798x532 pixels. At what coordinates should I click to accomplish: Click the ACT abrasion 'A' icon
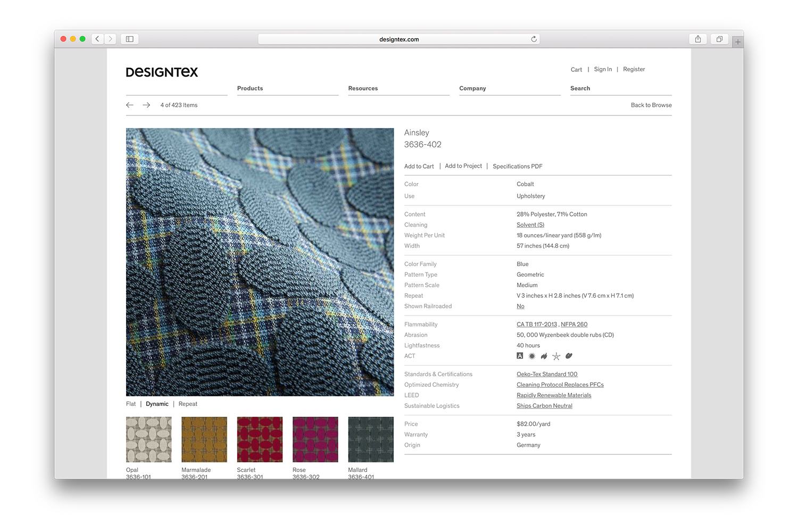tap(520, 356)
